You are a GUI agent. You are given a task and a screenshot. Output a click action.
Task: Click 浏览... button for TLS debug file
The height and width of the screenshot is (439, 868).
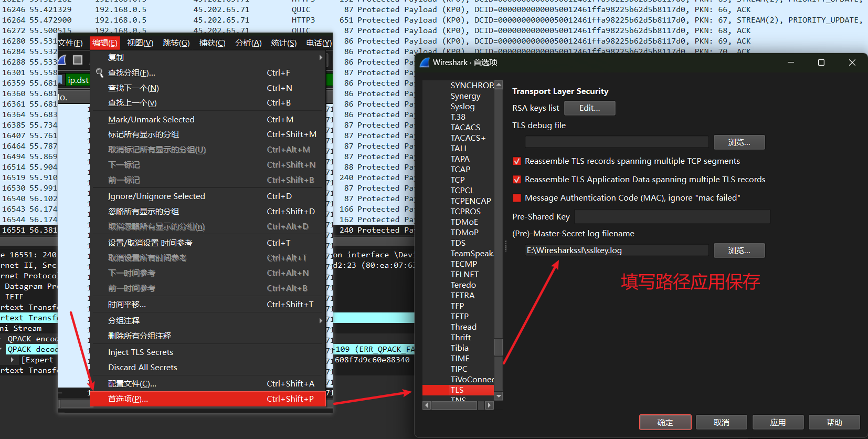coord(739,142)
